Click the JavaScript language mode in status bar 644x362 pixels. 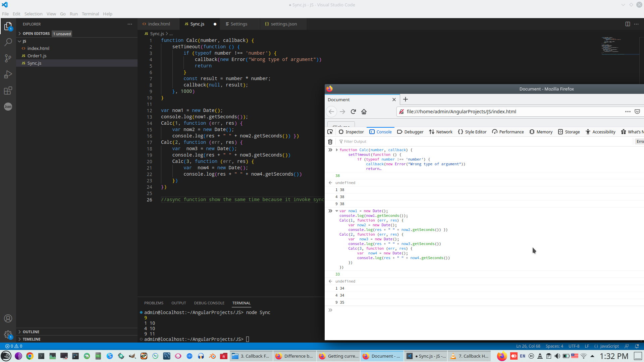(609, 346)
